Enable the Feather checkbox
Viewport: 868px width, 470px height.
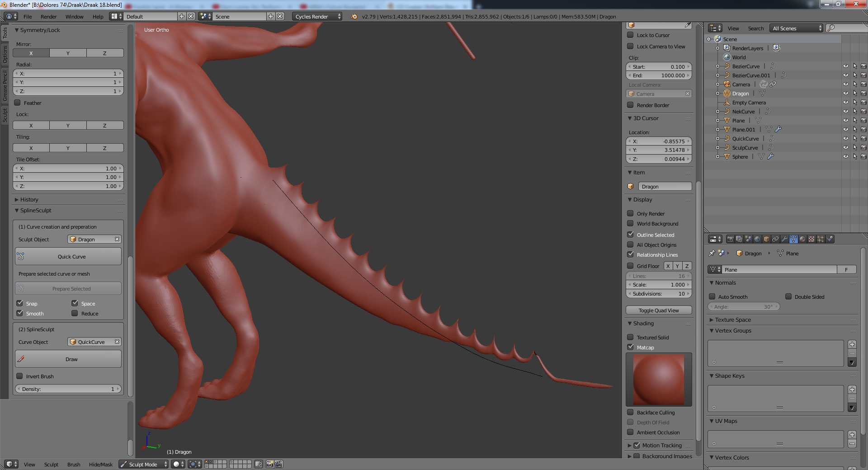click(18, 103)
